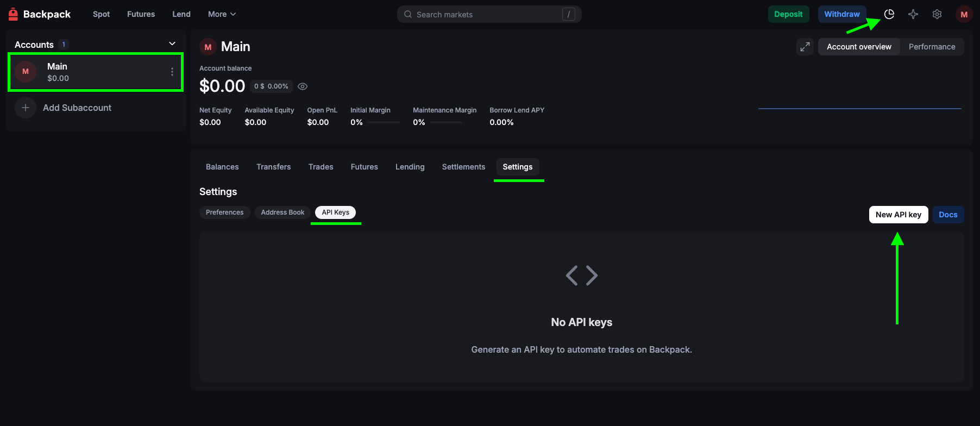This screenshot has height=426, width=980.
Task: Click the sparkle icon in the header
Action: (x=913, y=14)
